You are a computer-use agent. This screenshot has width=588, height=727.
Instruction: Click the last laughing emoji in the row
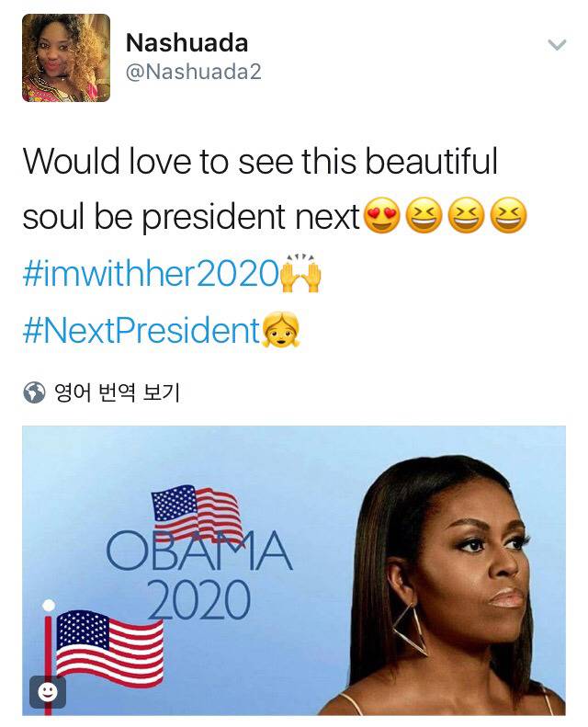point(508,217)
